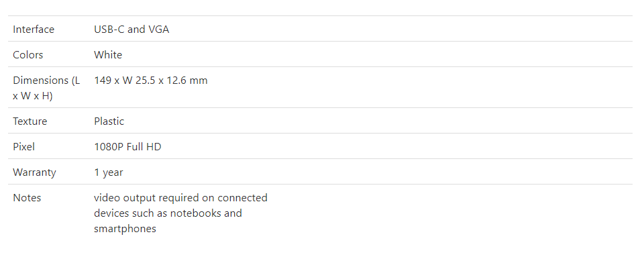Click the Notes row label
Image resolution: width=644 pixels, height=259 pixels.
(x=27, y=198)
